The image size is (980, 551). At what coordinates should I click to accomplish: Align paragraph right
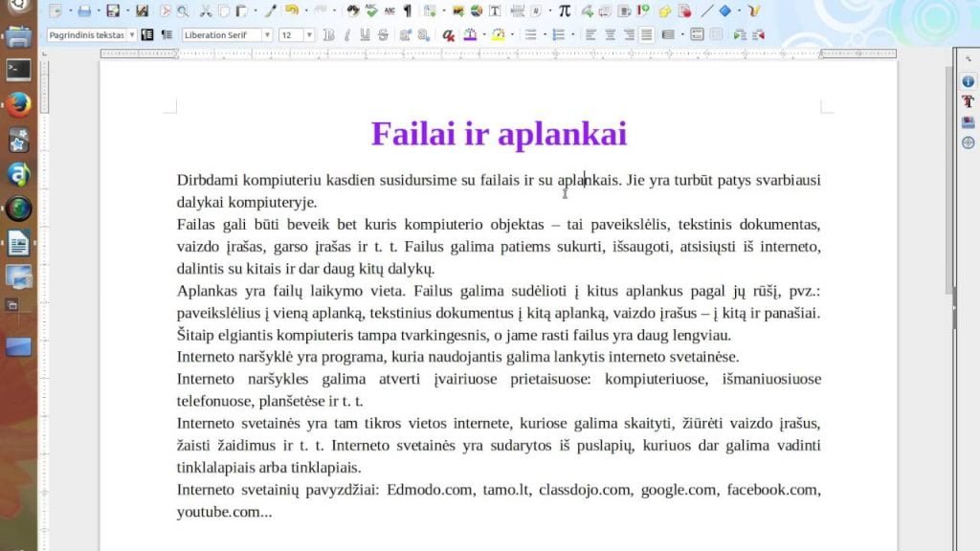(x=629, y=35)
